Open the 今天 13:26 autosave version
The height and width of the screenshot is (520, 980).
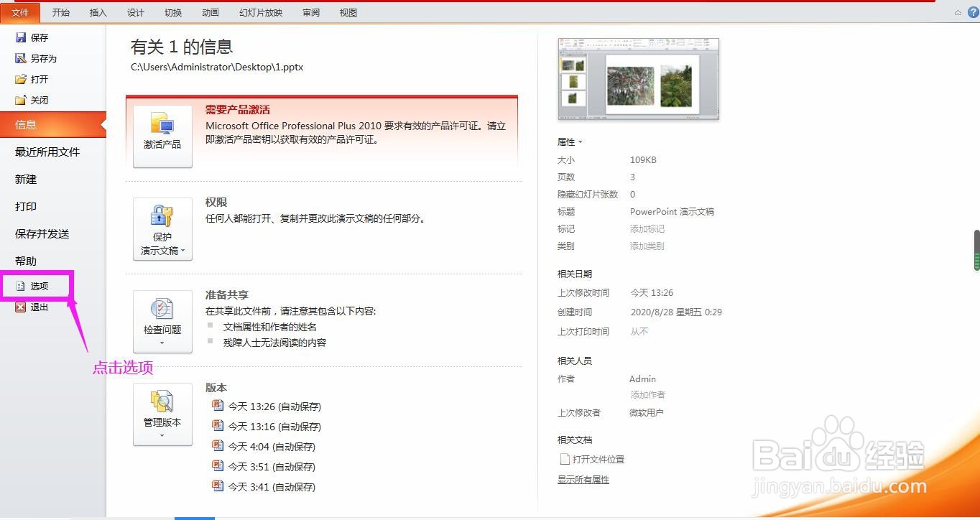267,407
